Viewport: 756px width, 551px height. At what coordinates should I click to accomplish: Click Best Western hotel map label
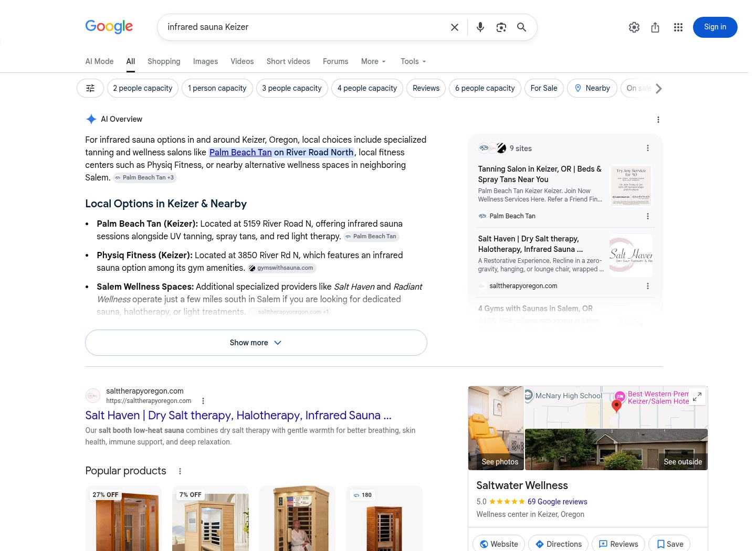click(658, 397)
